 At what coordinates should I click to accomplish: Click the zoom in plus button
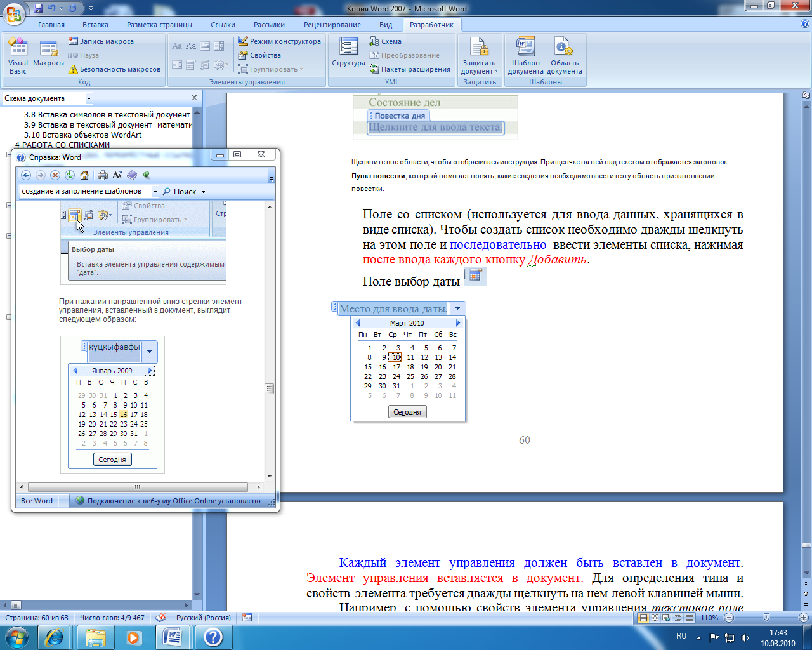pyautogui.click(x=804, y=618)
